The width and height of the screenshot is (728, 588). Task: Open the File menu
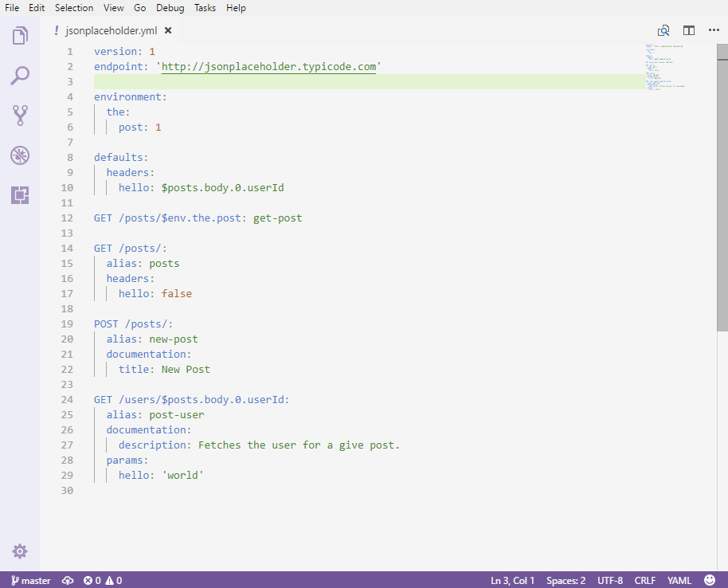point(12,8)
